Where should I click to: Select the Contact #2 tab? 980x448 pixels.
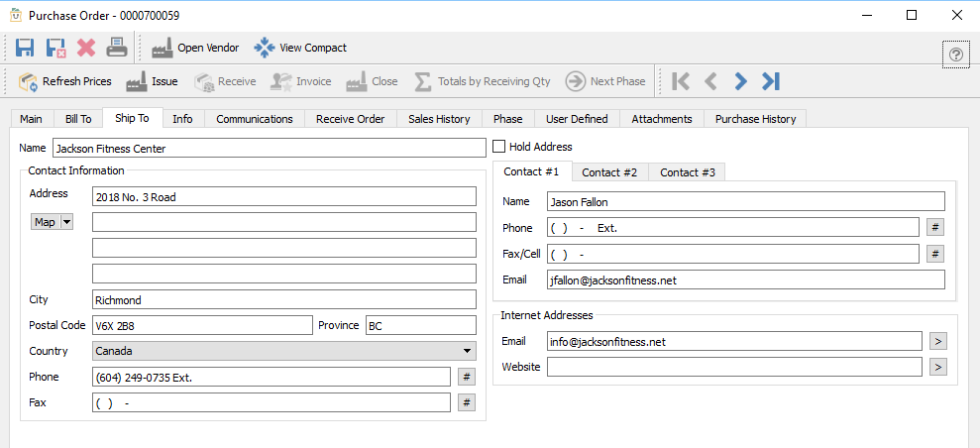[x=609, y=172]
